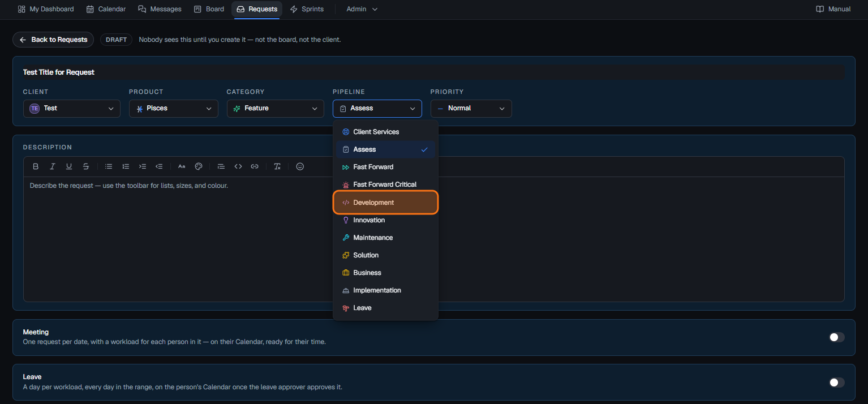Insert a bulleted list
Viewport: 868px width, 404px height.
(x=109, y=166)
